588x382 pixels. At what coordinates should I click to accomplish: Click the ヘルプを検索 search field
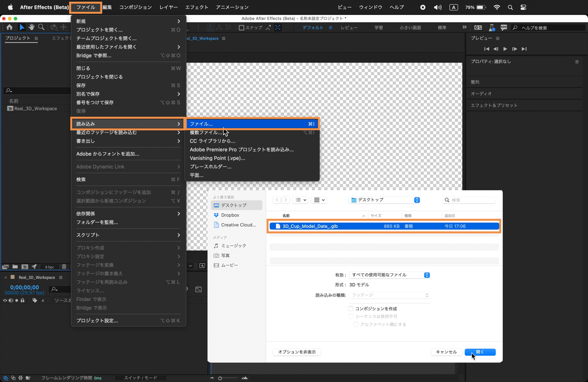tap(548, 28)
